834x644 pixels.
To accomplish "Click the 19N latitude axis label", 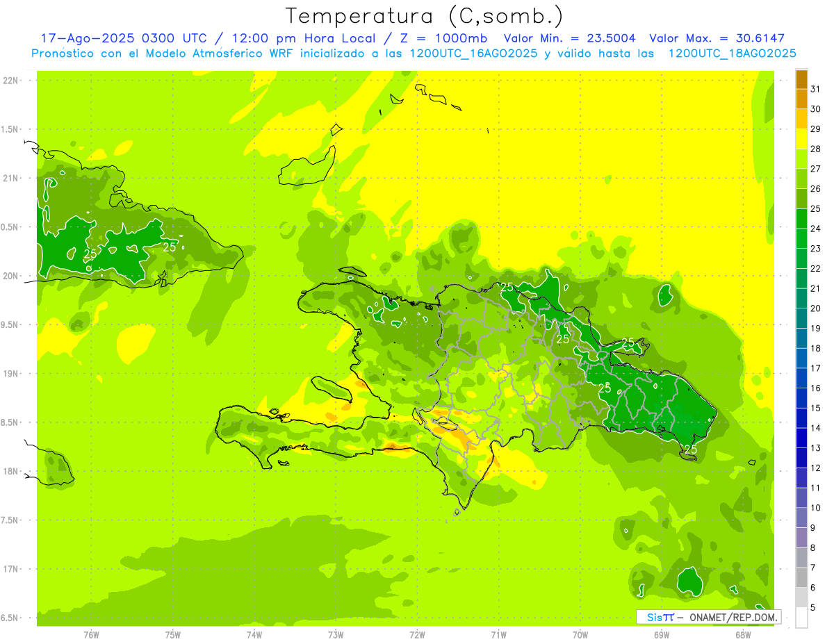I will click(10, 374).
